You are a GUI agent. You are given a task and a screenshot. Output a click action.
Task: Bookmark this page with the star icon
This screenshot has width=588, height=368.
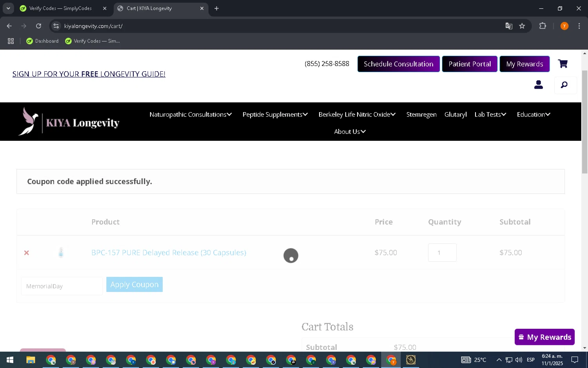[x=522, y=26]
